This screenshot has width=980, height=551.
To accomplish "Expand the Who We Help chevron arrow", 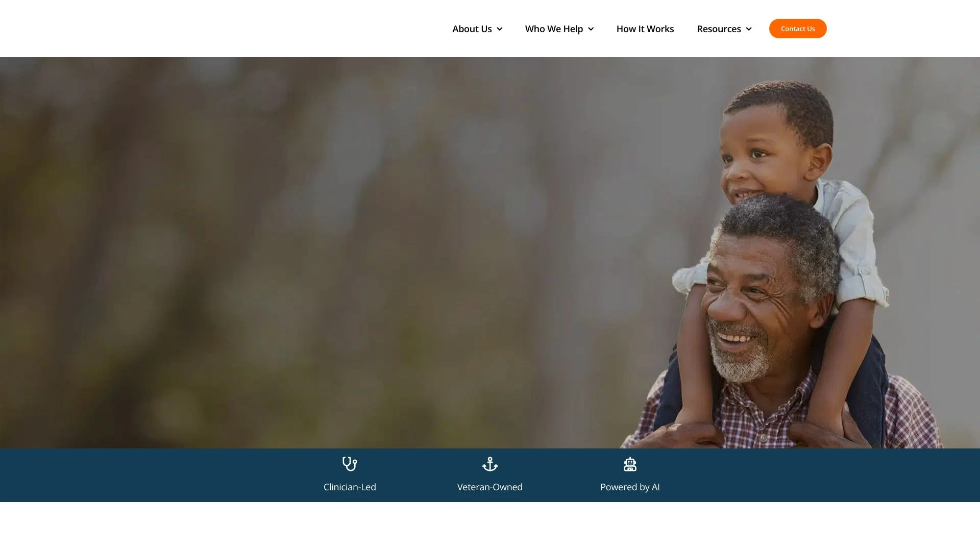I will point(591,29).
